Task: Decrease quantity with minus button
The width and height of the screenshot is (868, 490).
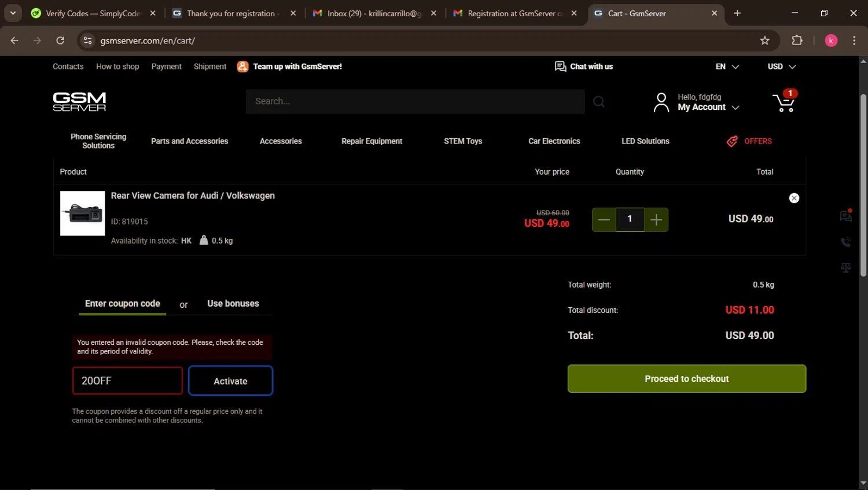Action: point(604,220)
